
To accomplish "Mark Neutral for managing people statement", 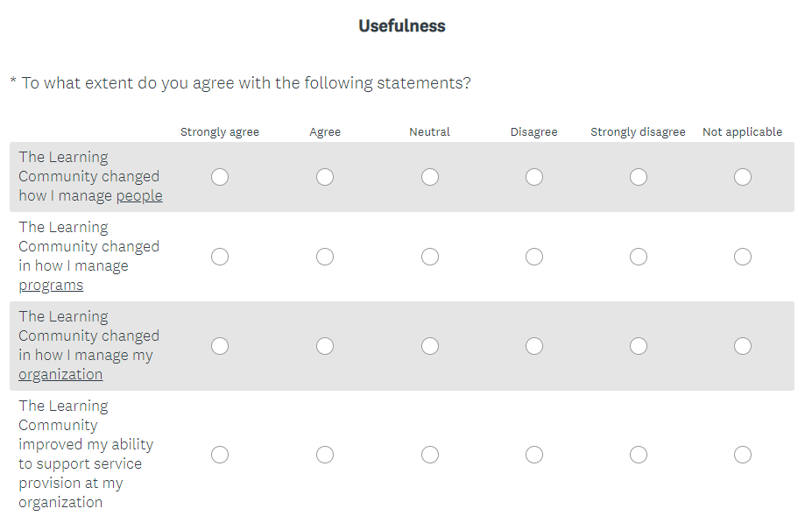I will pyautogui.click(x=430, y=177).
